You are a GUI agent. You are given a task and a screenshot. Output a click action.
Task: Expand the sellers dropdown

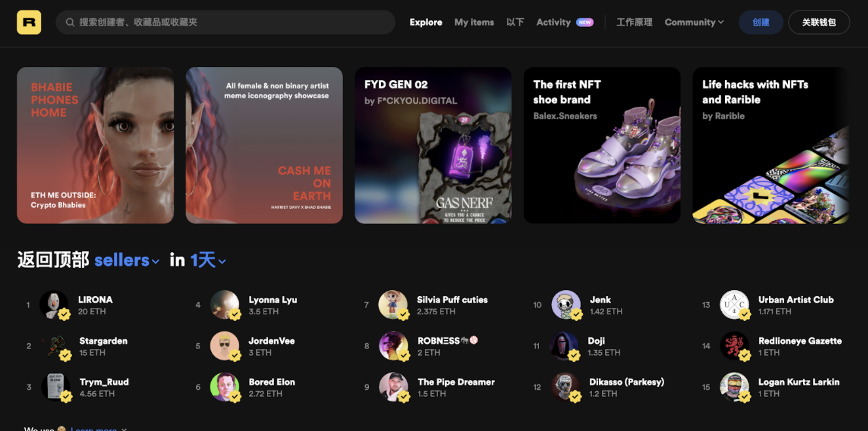tap(127, 261)
